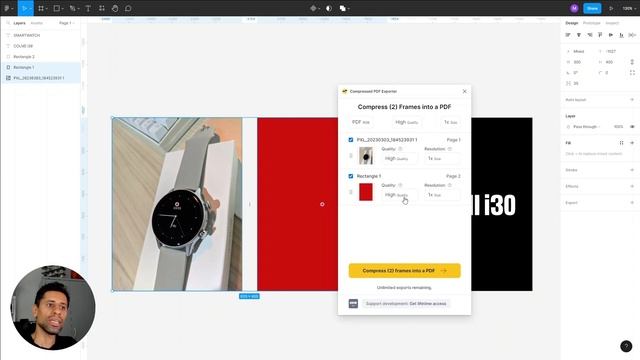Select the Rectangle 1 layer
The width and height of the screenshot is (640, 360).
pyautogui.click(x=41, y=67)
